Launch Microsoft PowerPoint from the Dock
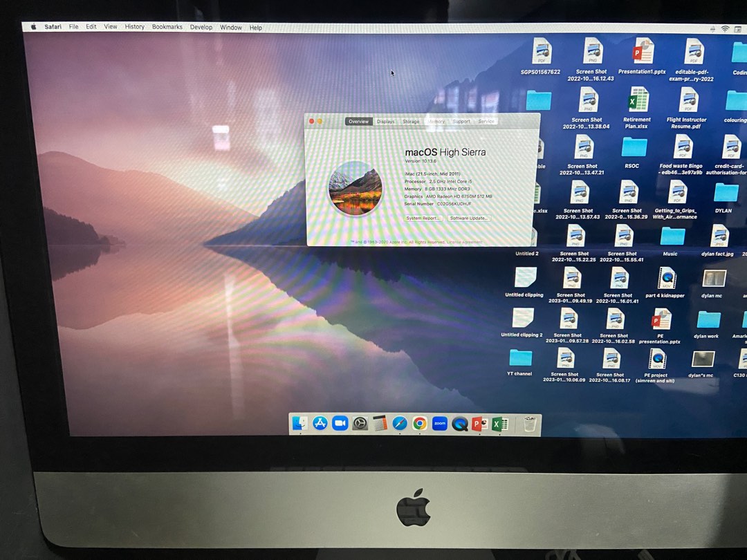Viewport: 747px width, 560px height. [x=479, y=422]
